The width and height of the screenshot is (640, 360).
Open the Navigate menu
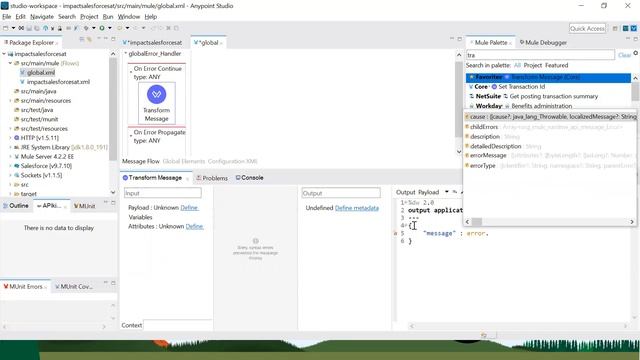tap(42, 17)
